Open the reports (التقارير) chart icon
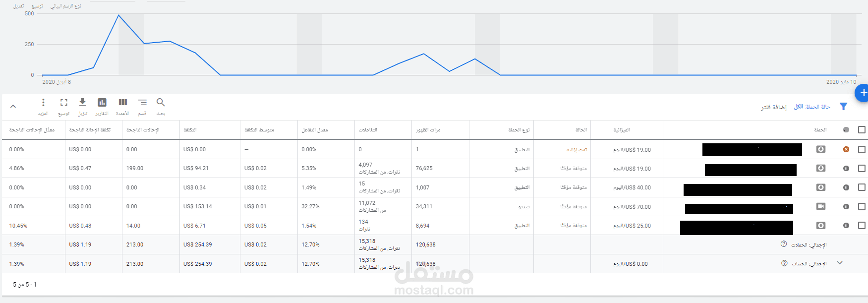Screen dimensions: 868x303 pos(102,103)
